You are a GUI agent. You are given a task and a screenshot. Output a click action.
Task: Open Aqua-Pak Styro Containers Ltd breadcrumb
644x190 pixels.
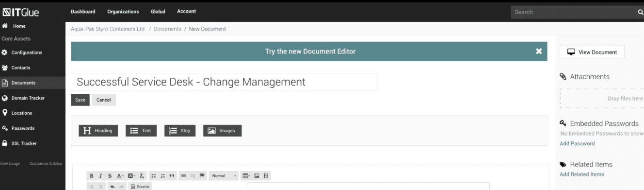coord(108,29)
